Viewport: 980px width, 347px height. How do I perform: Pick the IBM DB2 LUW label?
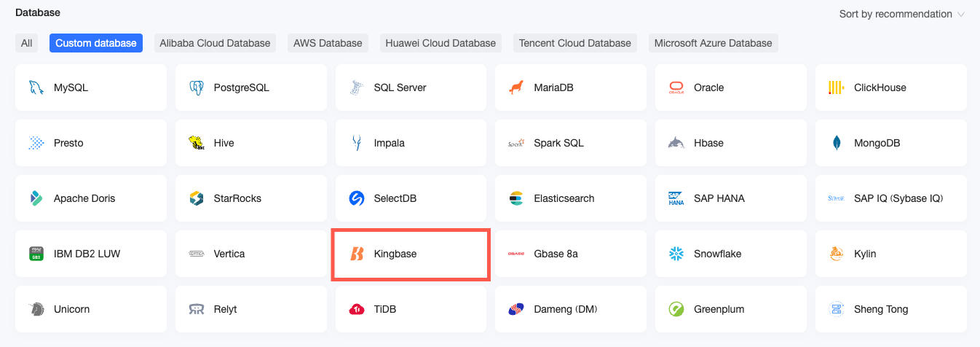[x=87, y=254]
